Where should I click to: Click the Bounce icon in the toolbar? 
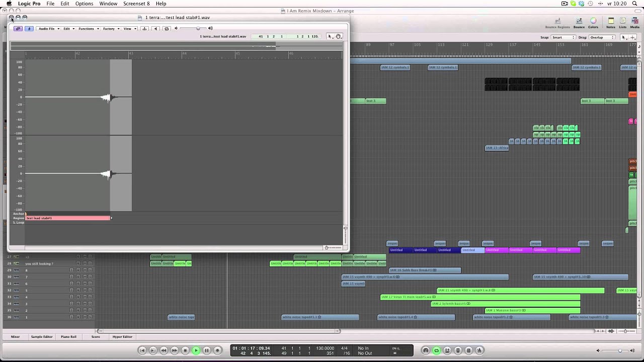(579, 23)
